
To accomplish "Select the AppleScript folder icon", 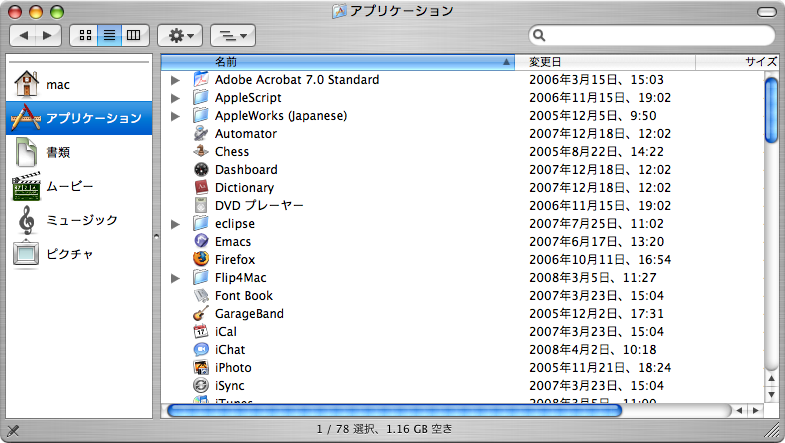I will pos(201,97).
